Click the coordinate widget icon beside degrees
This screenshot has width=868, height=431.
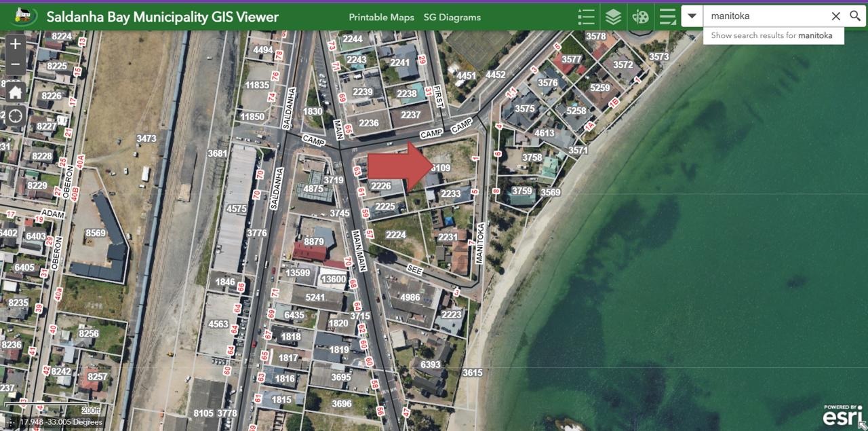coord(9,422)
